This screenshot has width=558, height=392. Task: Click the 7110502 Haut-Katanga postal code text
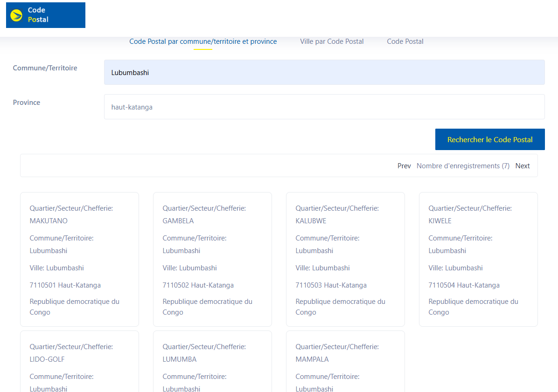[x=198, y=285]
